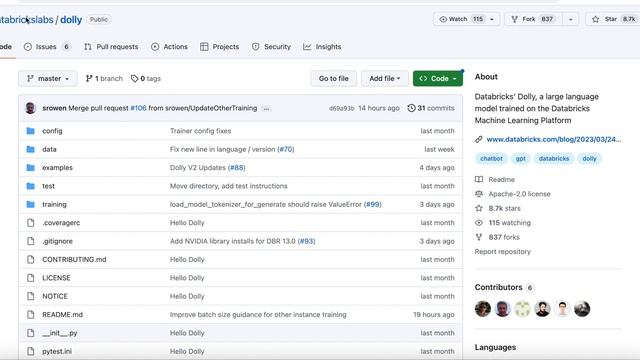Open the last contributor avatar
Viewport: 640px width, 360px height.
point(582,309)
